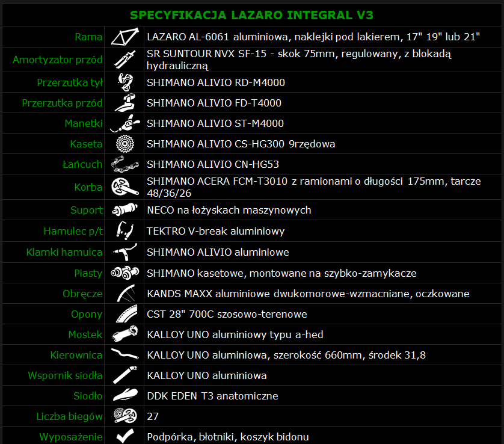Click the shifter lever icon in Manetki row

[x=125, y=123]
